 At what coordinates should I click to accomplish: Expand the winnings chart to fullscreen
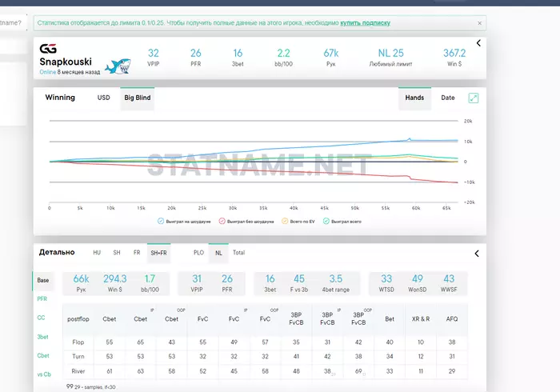click(x=474, y=98)
